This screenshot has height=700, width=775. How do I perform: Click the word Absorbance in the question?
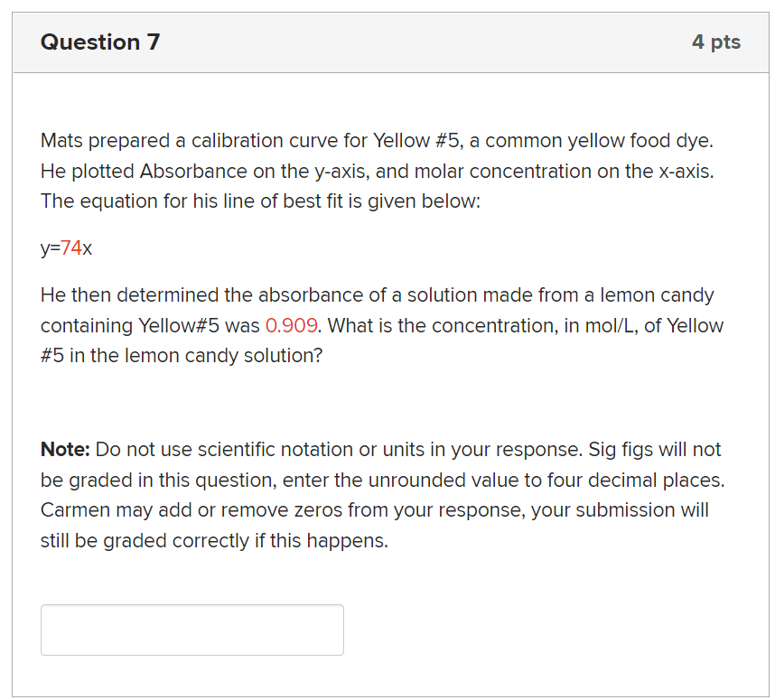(x=176, y=171)
